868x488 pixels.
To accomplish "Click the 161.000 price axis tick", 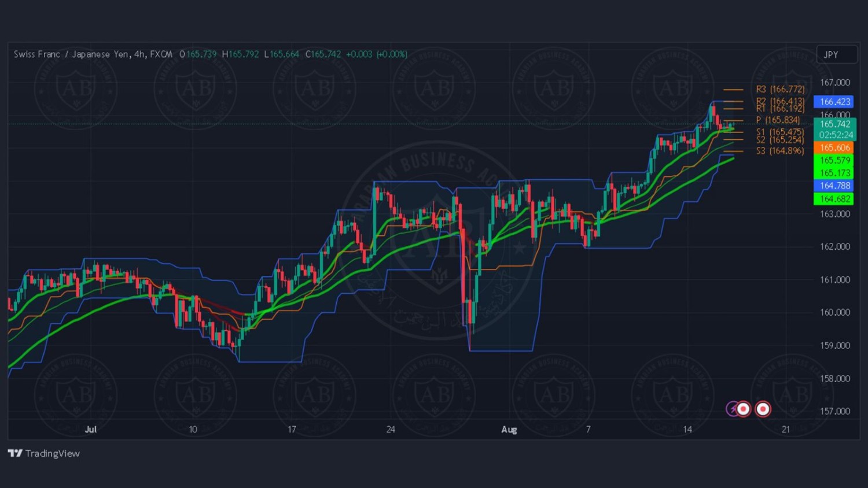I will point(835,280).
